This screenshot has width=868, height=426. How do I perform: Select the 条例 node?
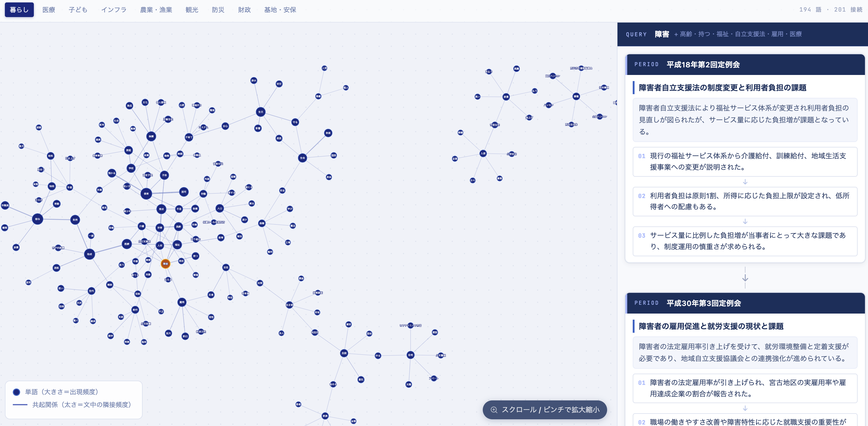coord(75,220)
